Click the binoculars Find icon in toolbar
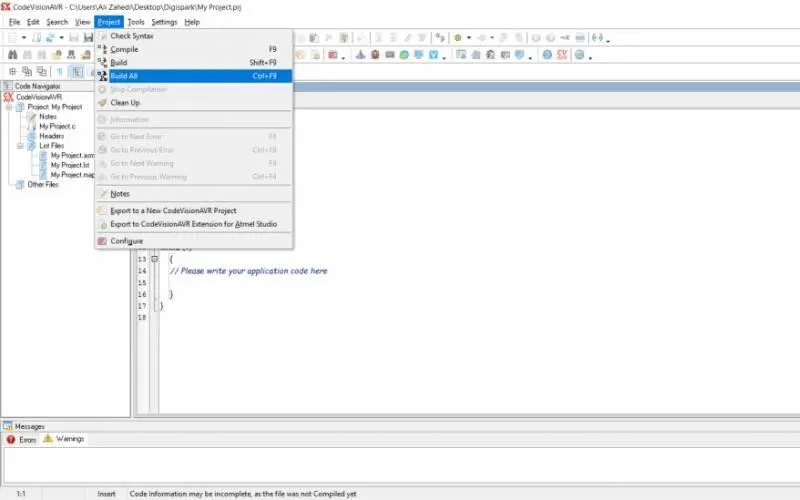The width and height of the screenshot is (800, 500). (13, 55)
